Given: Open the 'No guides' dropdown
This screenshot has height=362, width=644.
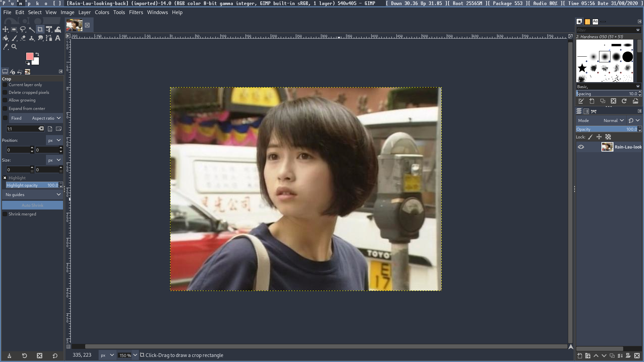Looking at the screenshot, I should [x=33, y=195].
